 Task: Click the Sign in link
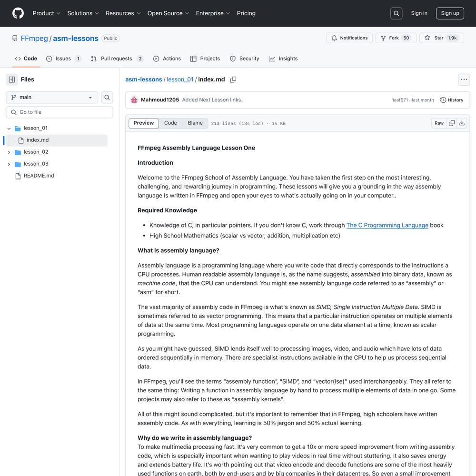coord(419,13)
